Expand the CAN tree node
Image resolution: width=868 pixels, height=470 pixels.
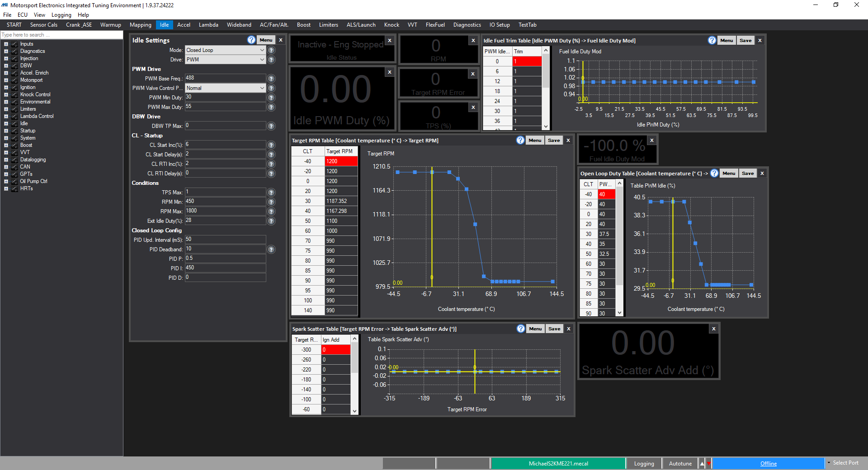click(6, 167)
